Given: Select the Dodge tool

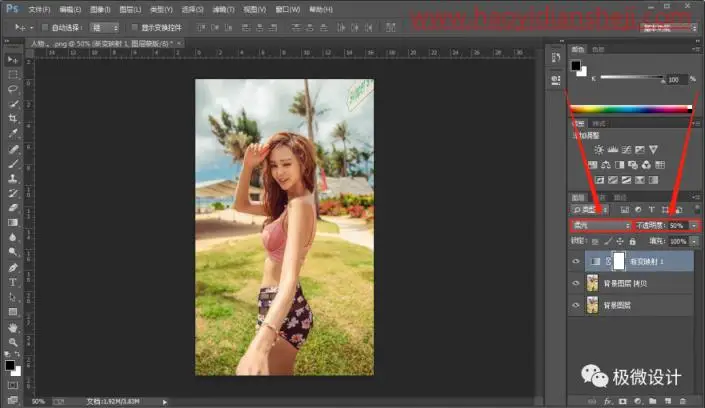Looking at the screenshot, I should 13,251.
